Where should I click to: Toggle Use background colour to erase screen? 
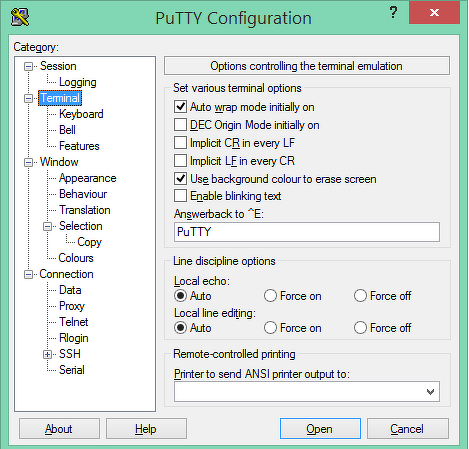180,179
